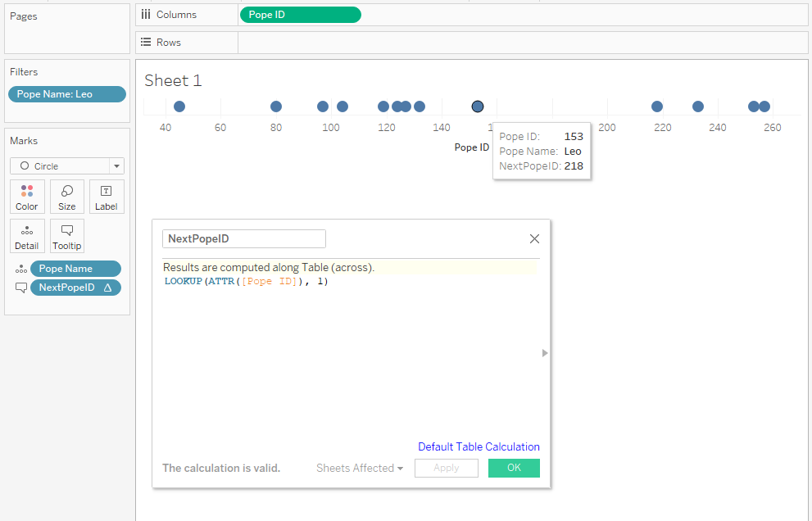Click the tooltip icon beside NextPopeID pill
Screen dimensions: 812x521
[20, 288]
